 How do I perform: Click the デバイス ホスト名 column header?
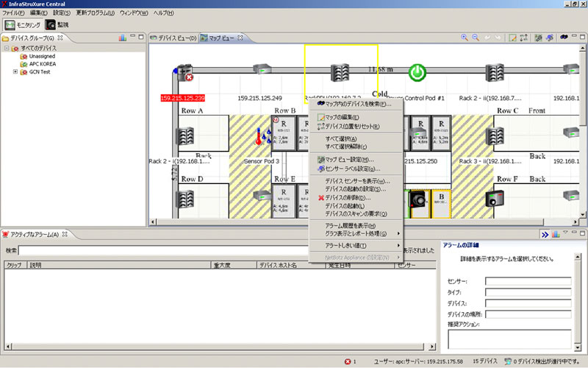click(291, 265)
